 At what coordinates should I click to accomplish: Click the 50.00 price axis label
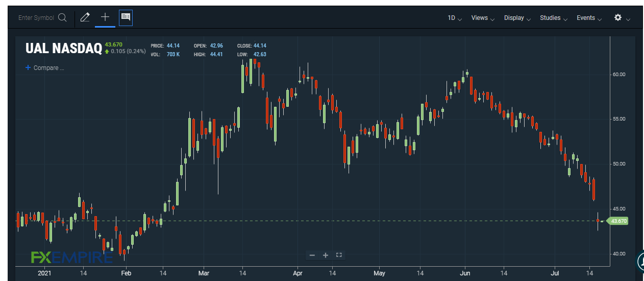click(619, 163)
